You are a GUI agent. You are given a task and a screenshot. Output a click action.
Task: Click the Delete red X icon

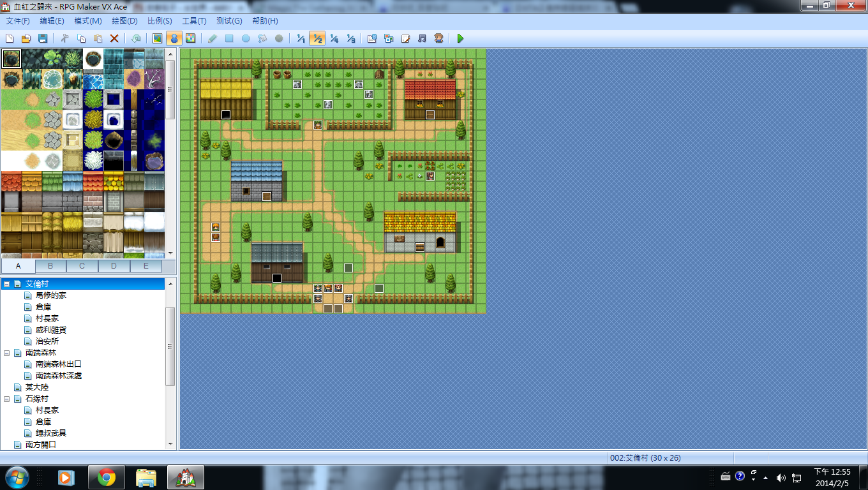114,38
